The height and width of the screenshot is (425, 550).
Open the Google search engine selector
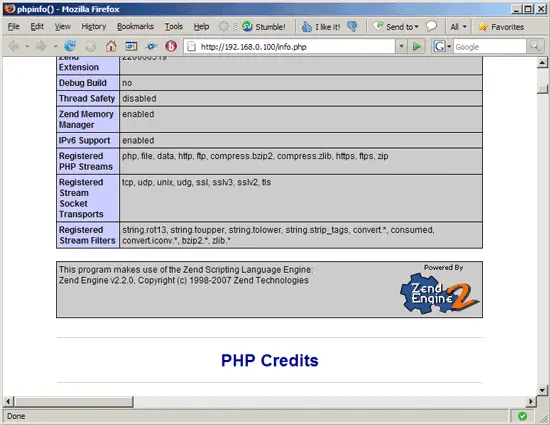click(x=442, y=46)
